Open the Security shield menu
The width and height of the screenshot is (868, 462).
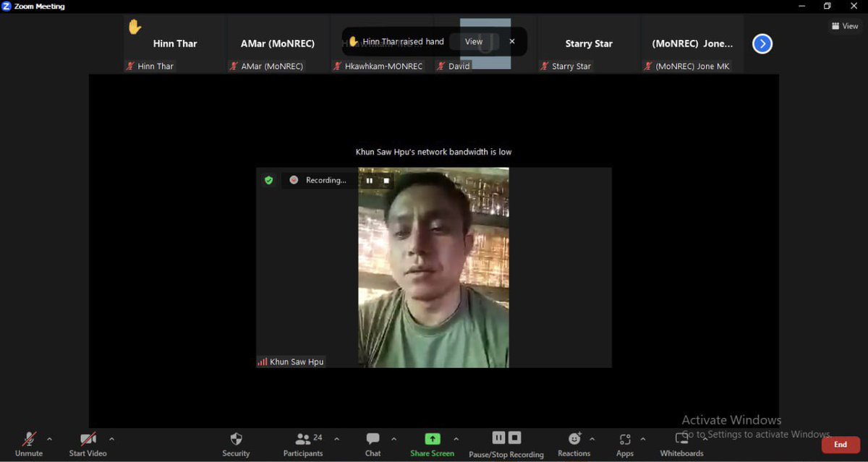[x=236, y=444]
